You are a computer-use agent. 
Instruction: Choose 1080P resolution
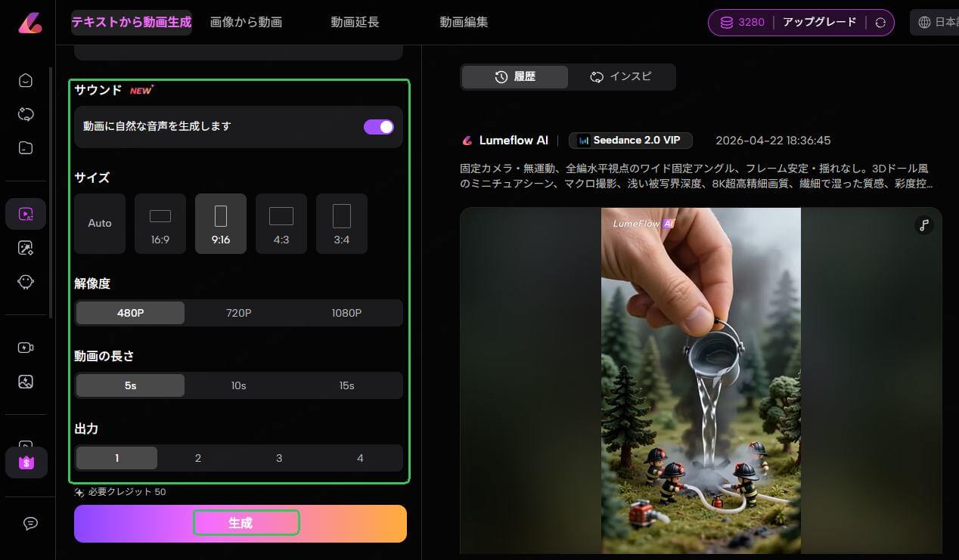(346, 313)
